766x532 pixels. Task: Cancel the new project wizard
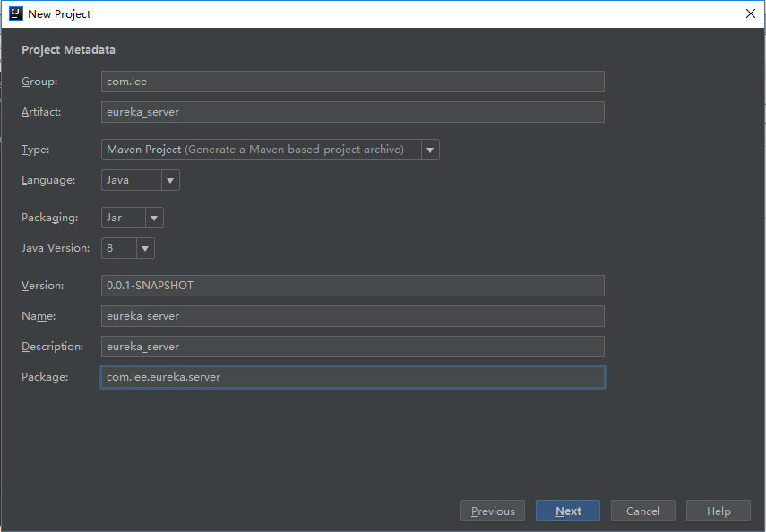pos(643,511)
